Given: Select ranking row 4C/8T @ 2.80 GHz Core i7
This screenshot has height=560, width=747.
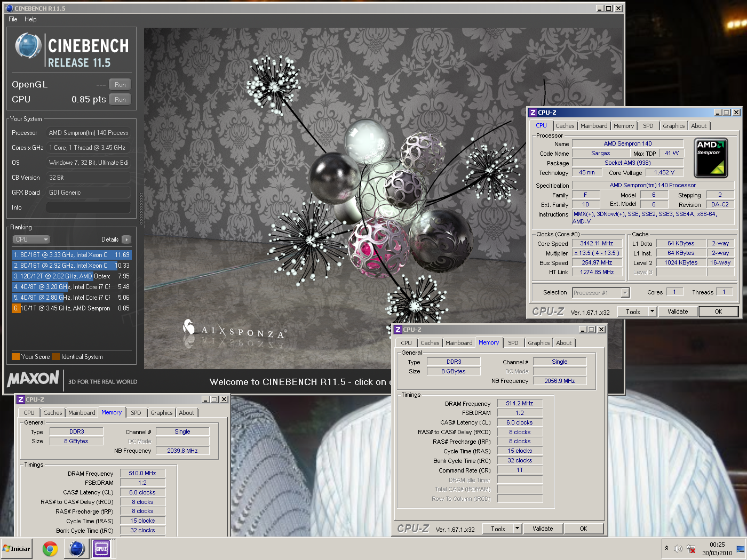Looking at the screenshot, I should tap(71, 298).
